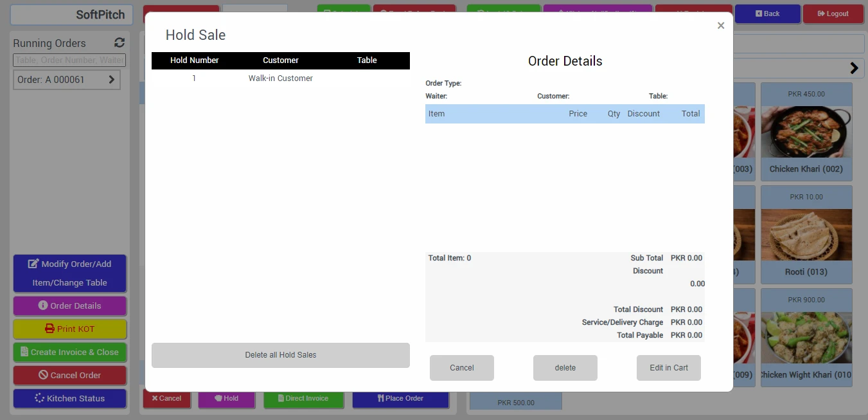Select the Chicken Khari (002) item thumbnail
Screen dimensions: 868x420
[806, 132]
